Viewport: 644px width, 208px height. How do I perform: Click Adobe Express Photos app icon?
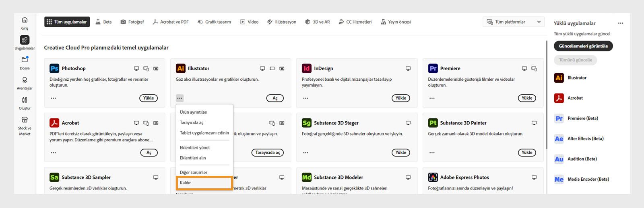point(433,177)
